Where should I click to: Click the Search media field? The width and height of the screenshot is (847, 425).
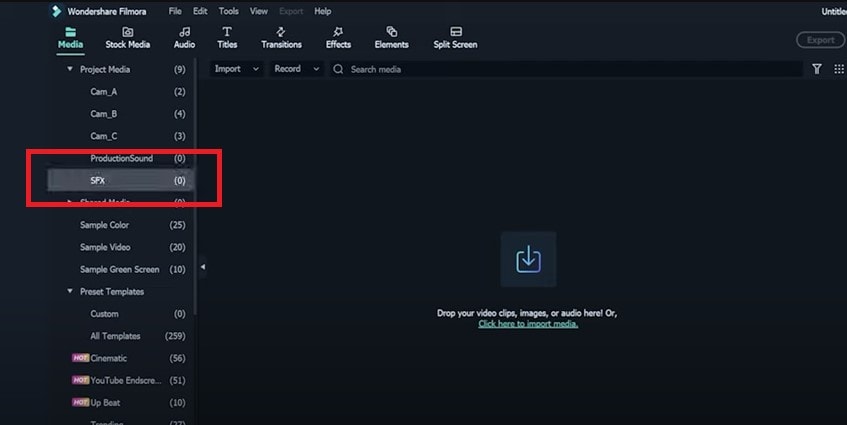pyautogui.click(x=566, y=69)
